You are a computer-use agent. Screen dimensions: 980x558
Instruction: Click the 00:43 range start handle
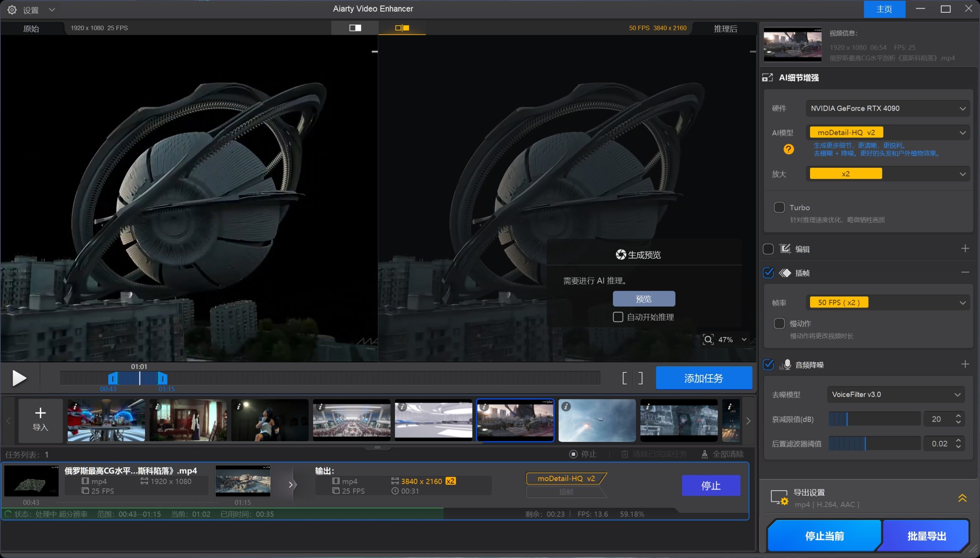[x=113, y=379]
